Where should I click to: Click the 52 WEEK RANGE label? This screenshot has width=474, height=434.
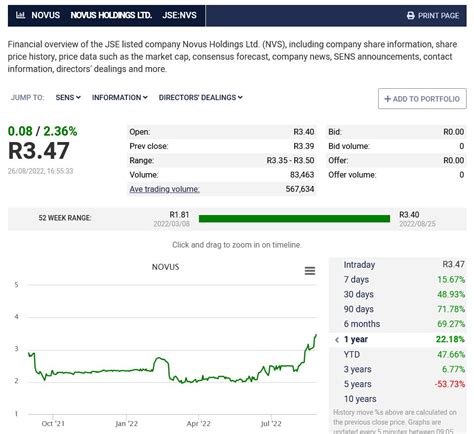pyautogui.click(x=65, y=218)
